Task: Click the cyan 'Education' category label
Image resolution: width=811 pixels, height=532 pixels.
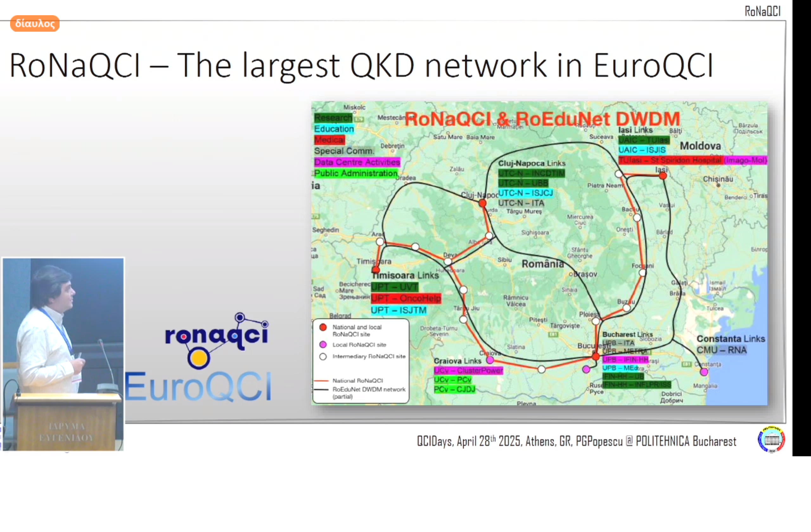Action: [x=334, y=129]
